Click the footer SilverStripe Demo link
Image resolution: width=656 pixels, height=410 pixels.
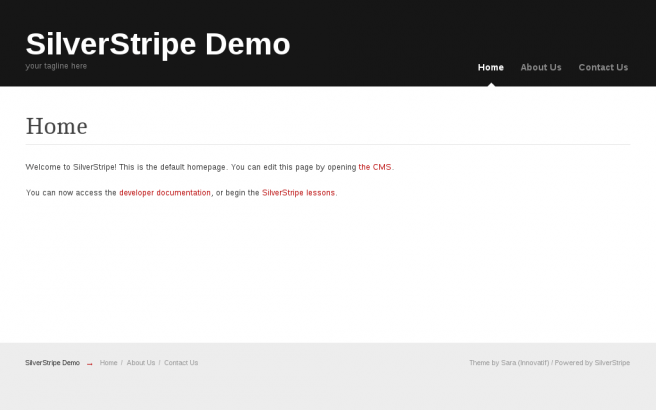(x=52, y=363)
